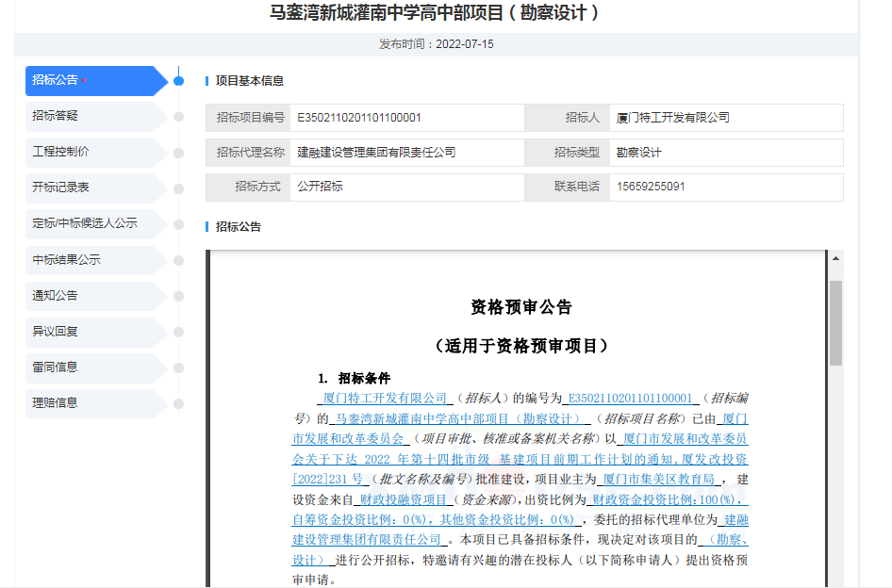Viewport: 892px width, 588px height.
Task: Click the timeline dot next to 理赔信息
Action: coord(178,403)
